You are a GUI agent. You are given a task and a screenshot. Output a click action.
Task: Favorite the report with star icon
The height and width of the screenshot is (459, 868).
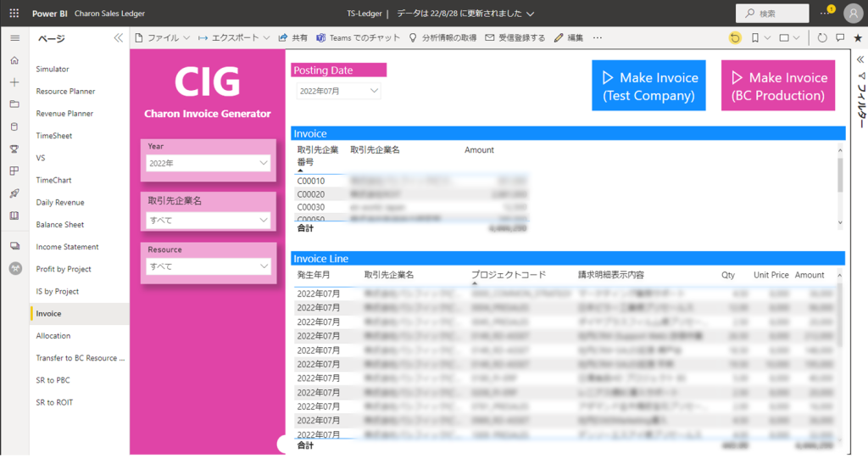858,37
